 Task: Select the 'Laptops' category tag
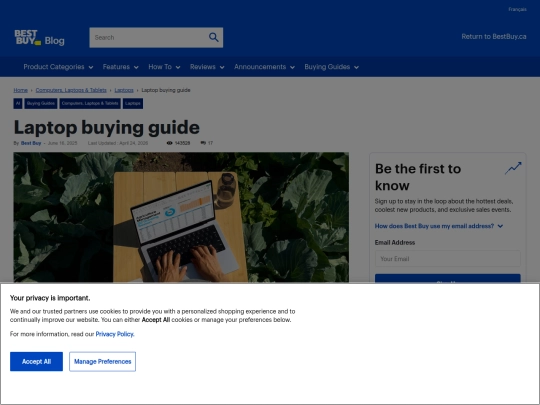133,103
